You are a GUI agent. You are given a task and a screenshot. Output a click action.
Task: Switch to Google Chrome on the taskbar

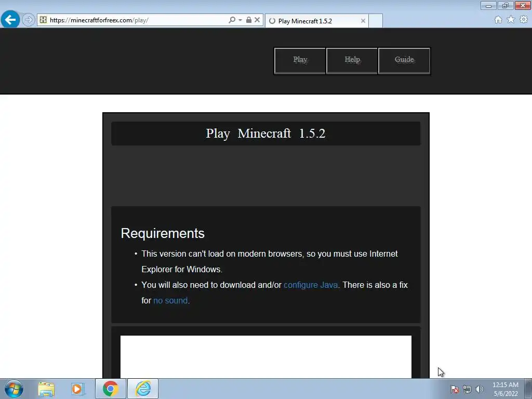tap(111, 389)
